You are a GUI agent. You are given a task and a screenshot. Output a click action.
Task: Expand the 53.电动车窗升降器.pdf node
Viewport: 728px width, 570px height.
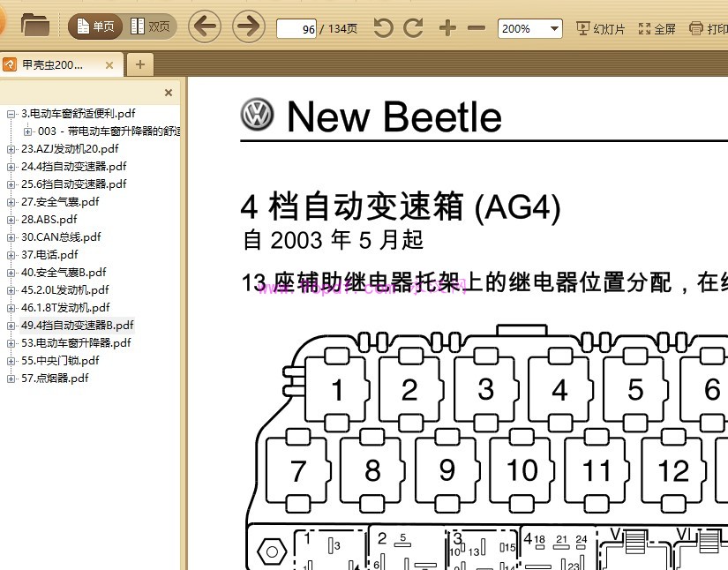tap(11, 343)
